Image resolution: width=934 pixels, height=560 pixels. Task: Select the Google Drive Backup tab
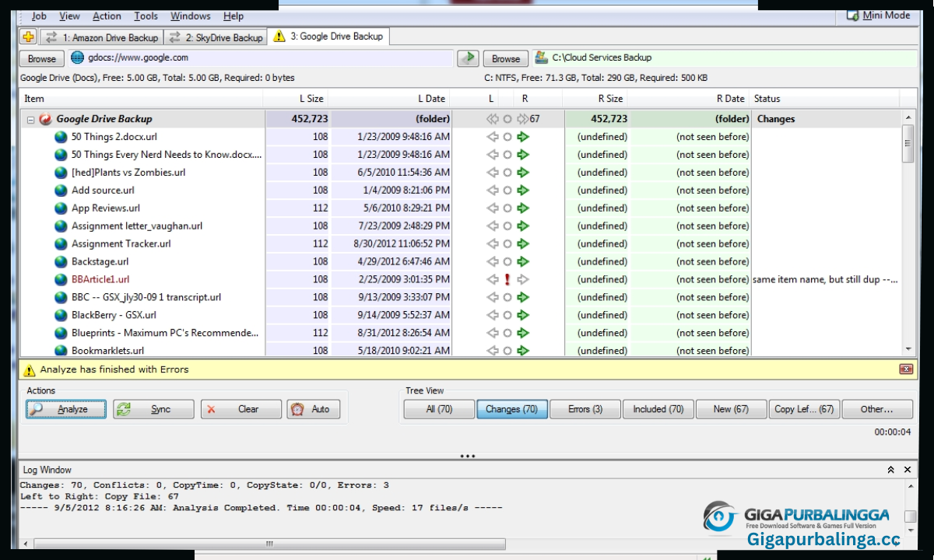click(x=328, y=37)
